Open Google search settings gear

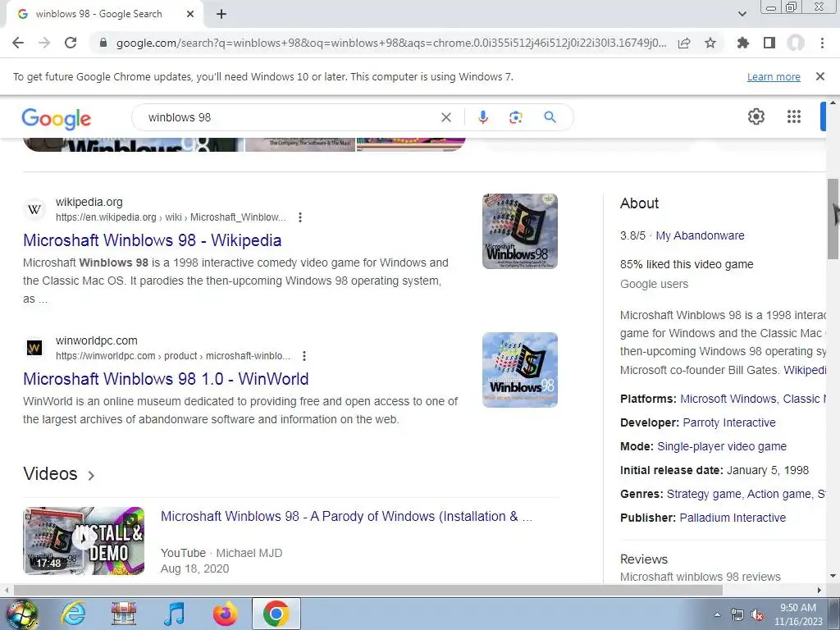point(756,116)
